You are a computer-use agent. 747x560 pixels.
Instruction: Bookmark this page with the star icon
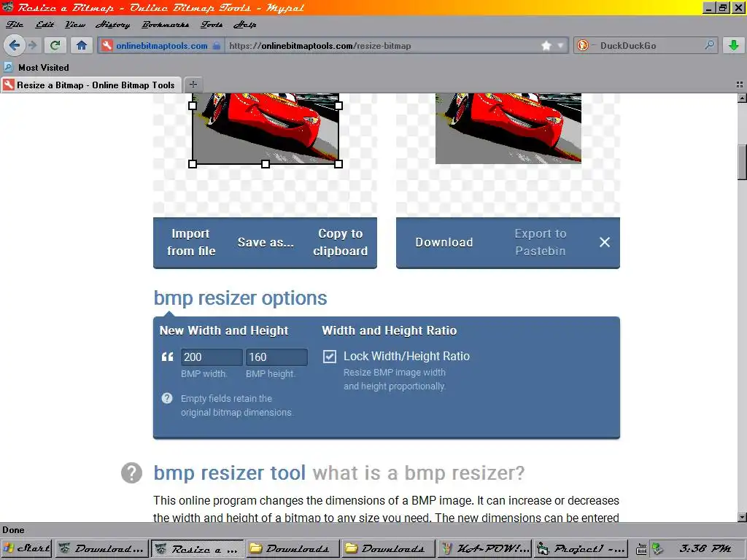tap(546, 46)
